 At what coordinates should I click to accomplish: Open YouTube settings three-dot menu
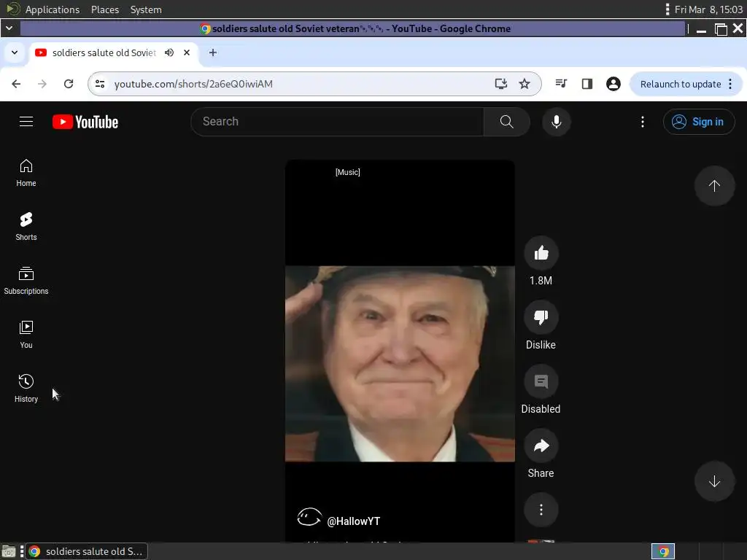coord(642,122)
